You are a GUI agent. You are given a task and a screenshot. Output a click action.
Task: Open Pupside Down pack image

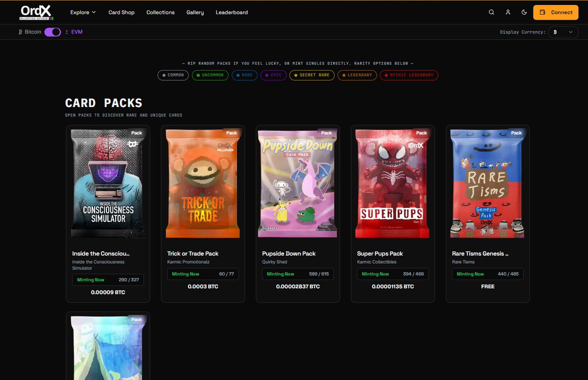(298, 184)
